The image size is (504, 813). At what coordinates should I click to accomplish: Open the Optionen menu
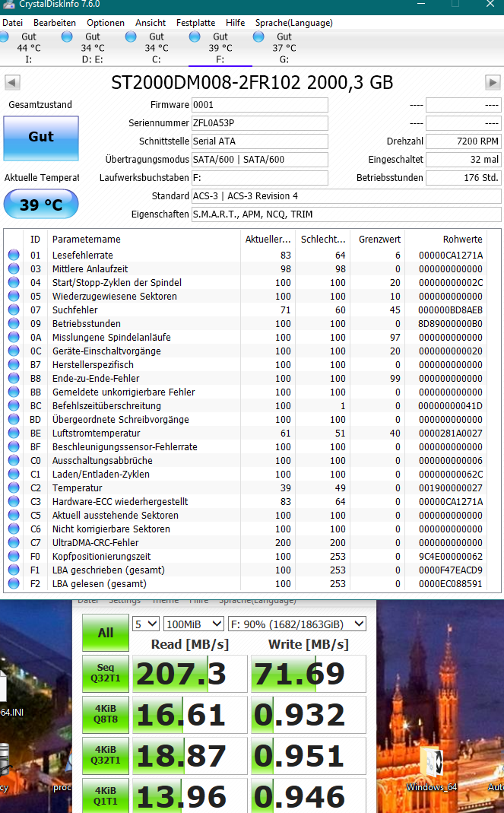point(106,23)
